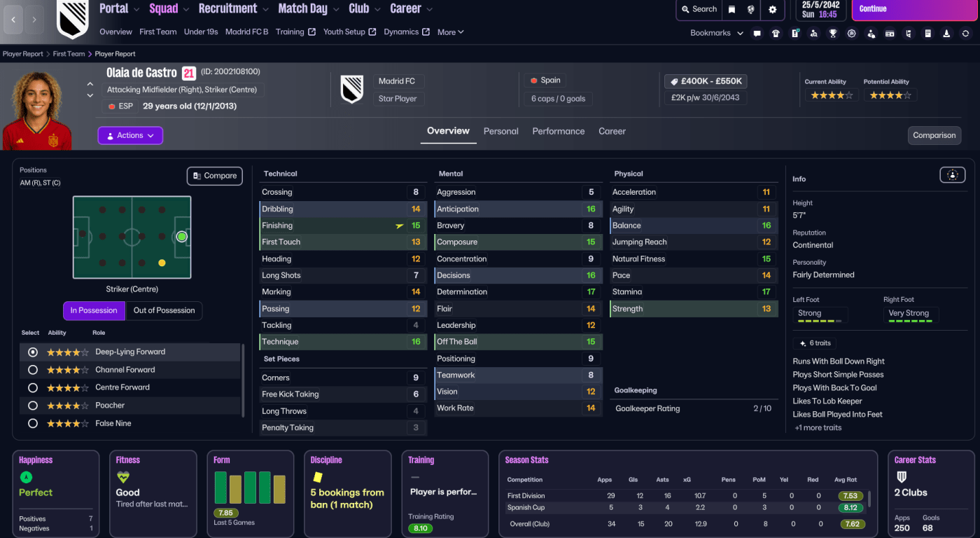Expand the More submenu
The height and width of the screenshot is (538, 980).
point(450,32)
